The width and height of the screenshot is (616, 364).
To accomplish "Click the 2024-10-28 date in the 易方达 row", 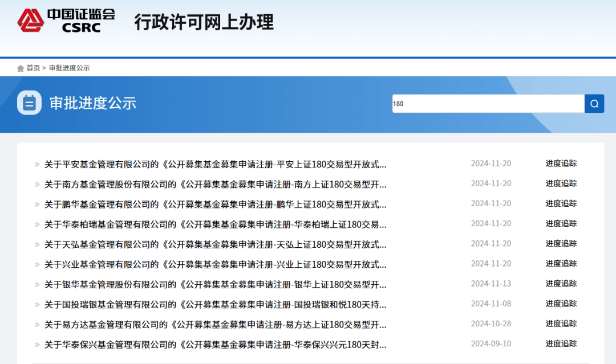I will click(x=491, y=324).
